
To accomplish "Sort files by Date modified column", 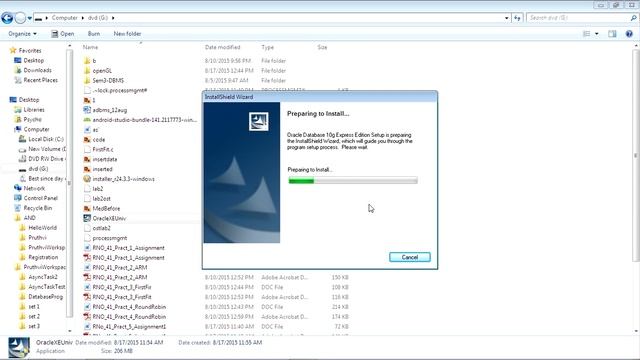I will click(x=222, y=47).
